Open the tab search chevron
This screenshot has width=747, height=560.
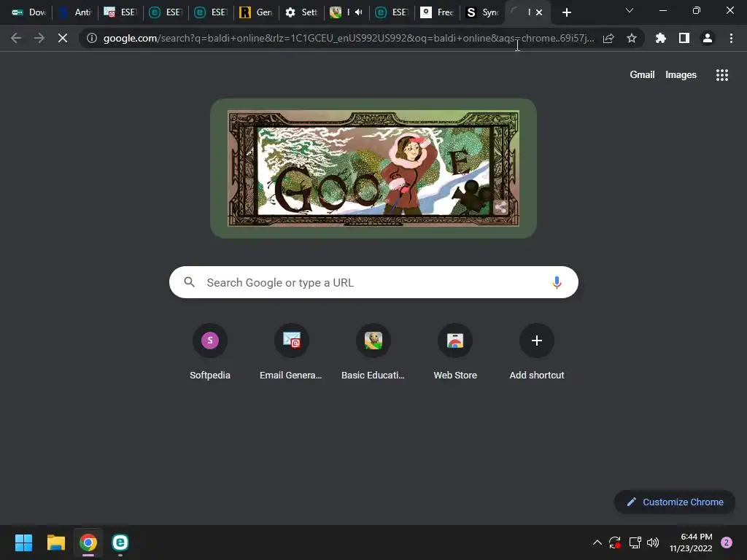(630, 10)
